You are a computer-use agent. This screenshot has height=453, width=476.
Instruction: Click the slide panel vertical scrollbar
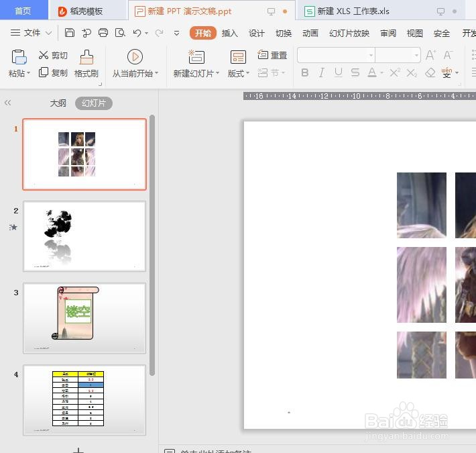click(x=152, y=245)
